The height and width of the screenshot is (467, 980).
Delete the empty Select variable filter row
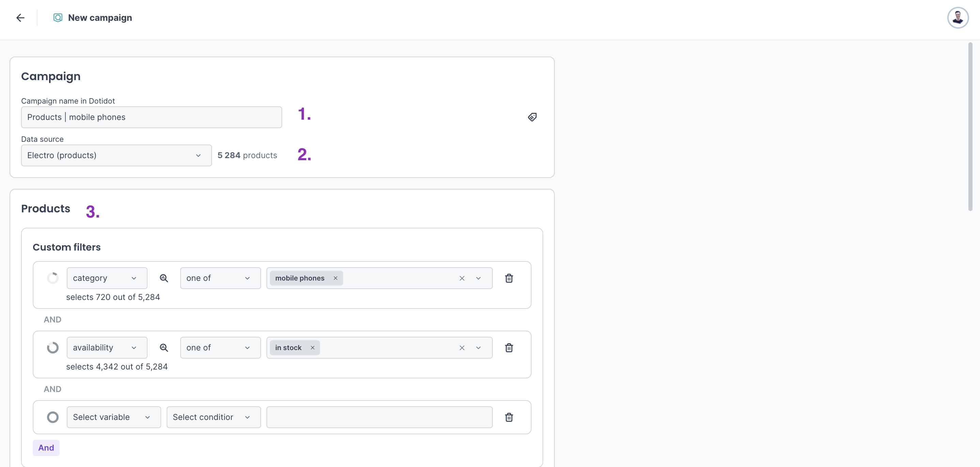509,418
